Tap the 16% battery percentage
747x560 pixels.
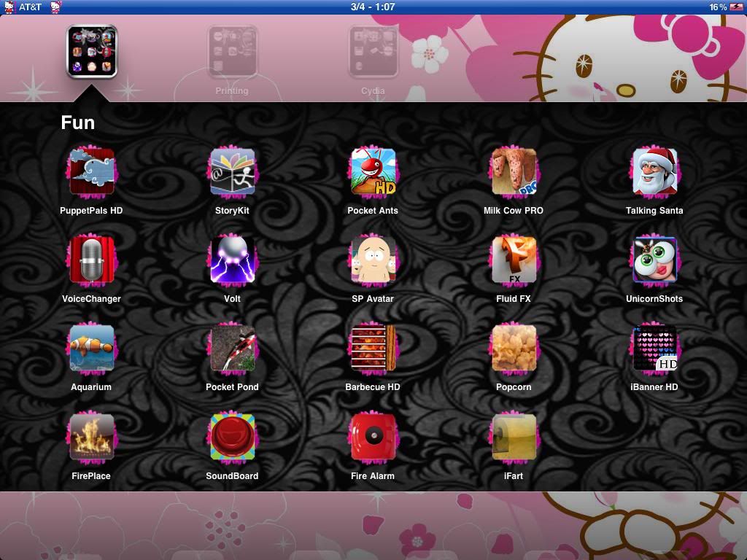tap(718, 7)
